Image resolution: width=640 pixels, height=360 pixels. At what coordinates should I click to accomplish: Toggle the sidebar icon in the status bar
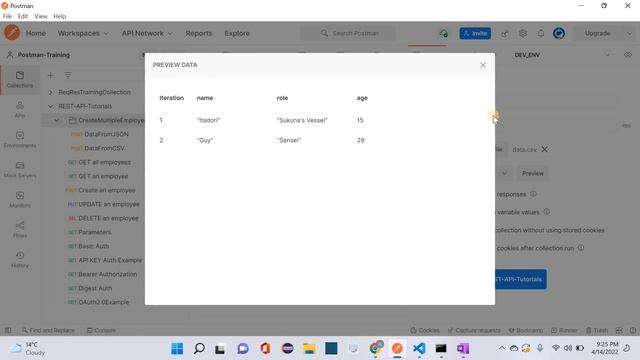[8, 330]
